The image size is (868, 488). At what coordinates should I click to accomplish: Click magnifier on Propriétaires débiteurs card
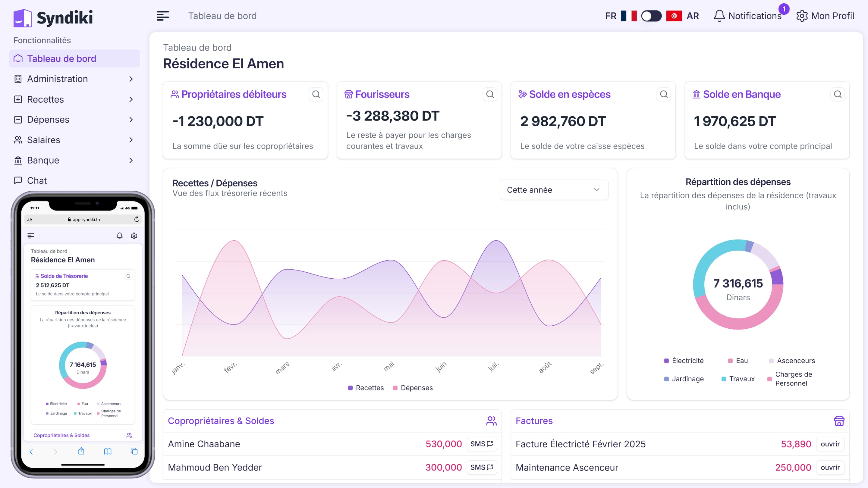(x=316, y=94)
